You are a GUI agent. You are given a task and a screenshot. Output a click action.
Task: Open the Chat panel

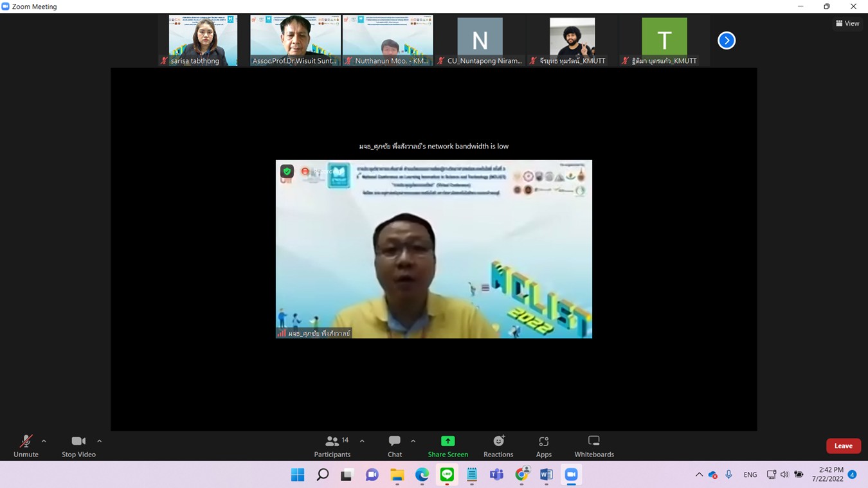pyautogui.click(x=395, y=446)
